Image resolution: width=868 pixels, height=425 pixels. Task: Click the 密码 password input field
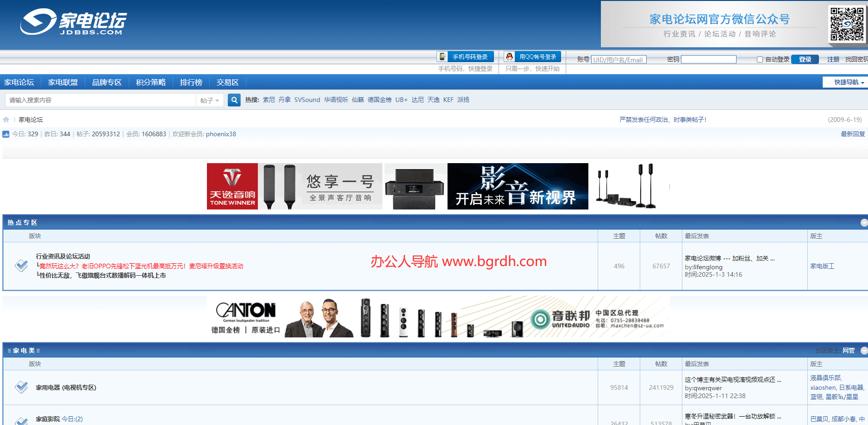click(708, 59)
